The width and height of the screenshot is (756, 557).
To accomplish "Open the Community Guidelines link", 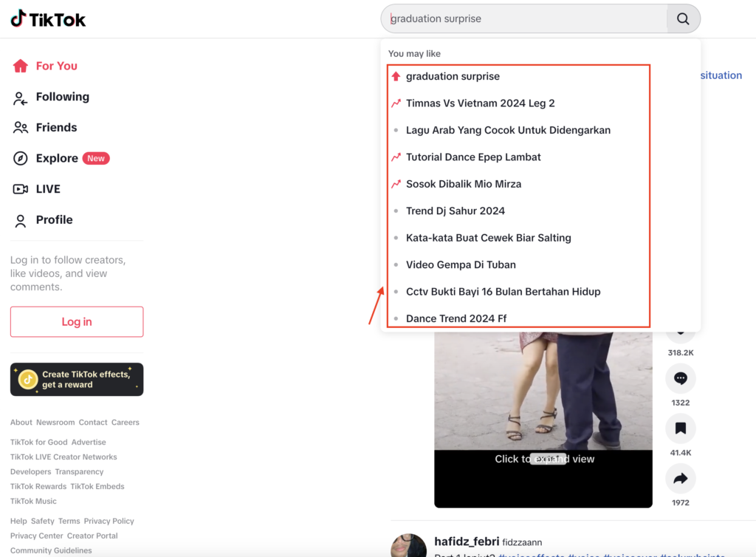I will 51,550.
